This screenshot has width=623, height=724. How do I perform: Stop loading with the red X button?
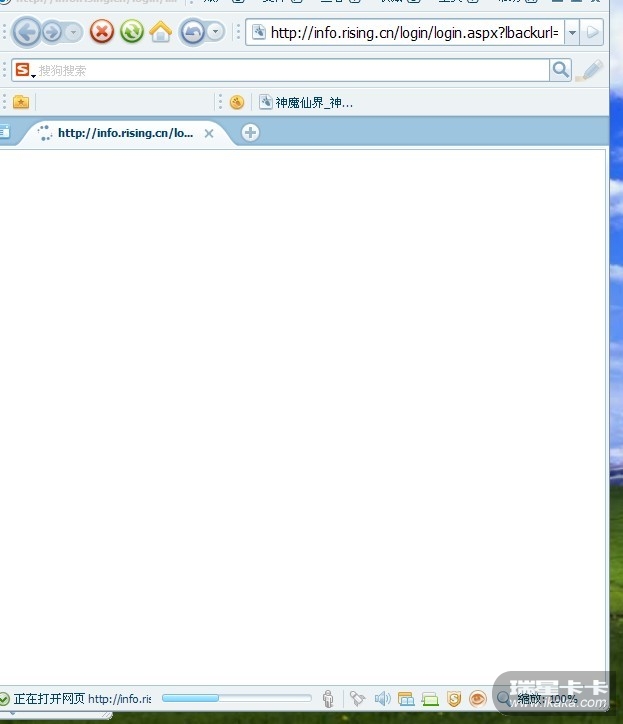click(102, 32)
